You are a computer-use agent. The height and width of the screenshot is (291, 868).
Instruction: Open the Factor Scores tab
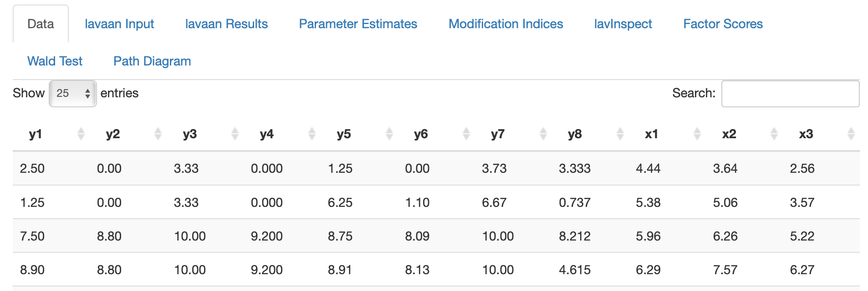723,24
